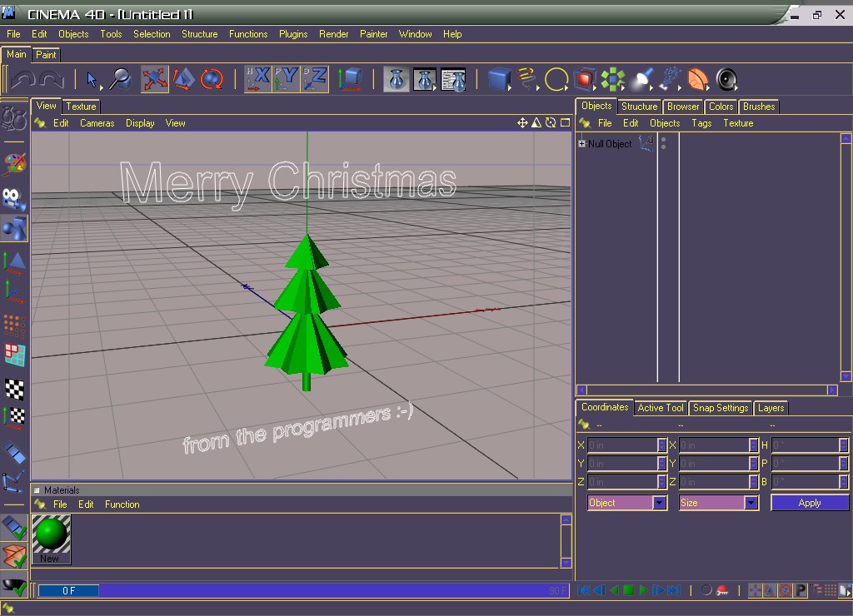Screen dimensions: 853x616
Task: Select the Move tool
Action: 154,79
